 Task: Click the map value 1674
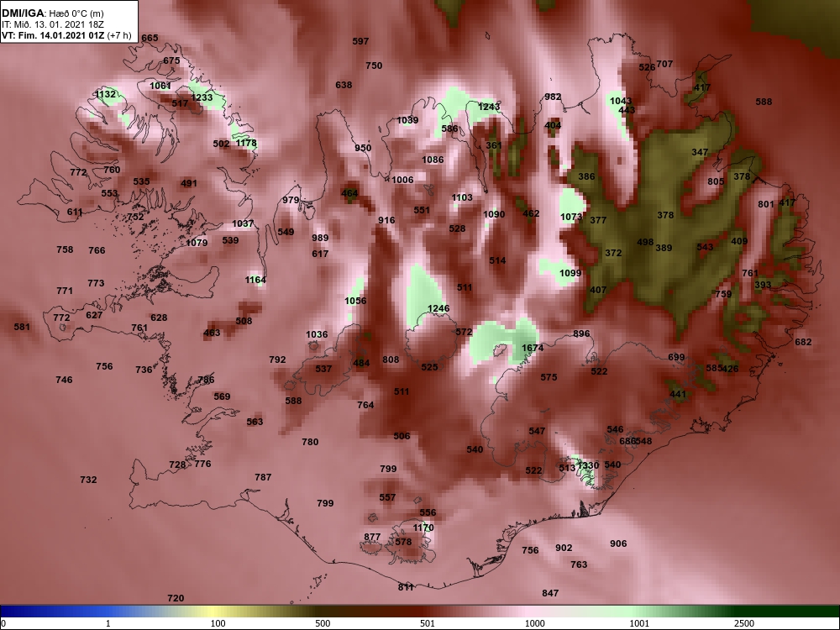pyautogui.click(x=533, y=348)
